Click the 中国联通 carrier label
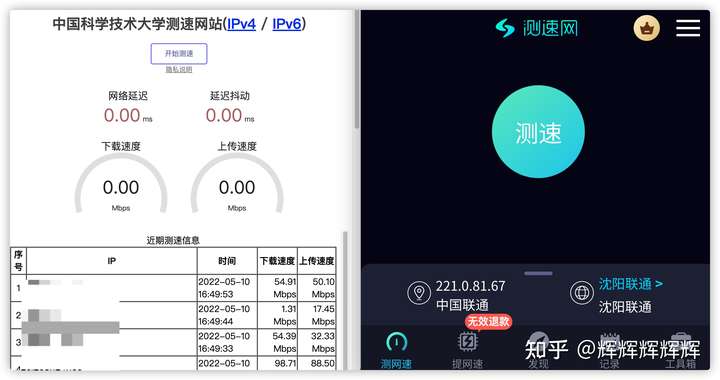 click(x=462, y=305)
